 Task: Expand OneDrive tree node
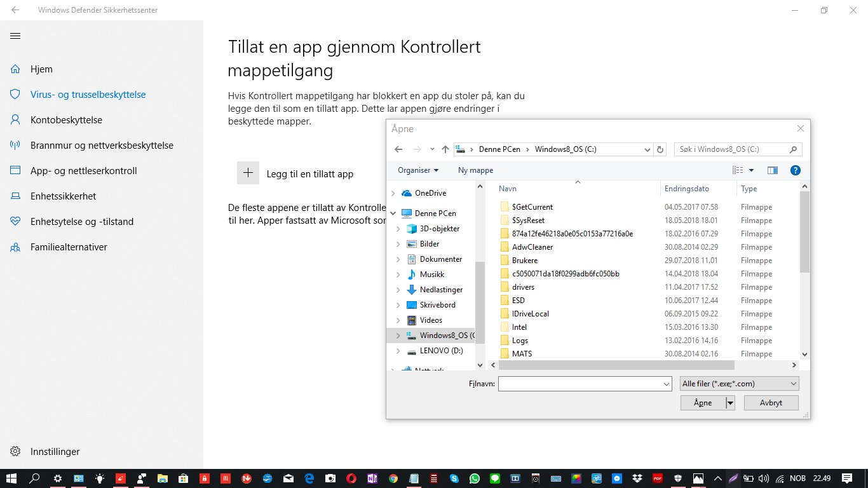click(x=393, y=193)
